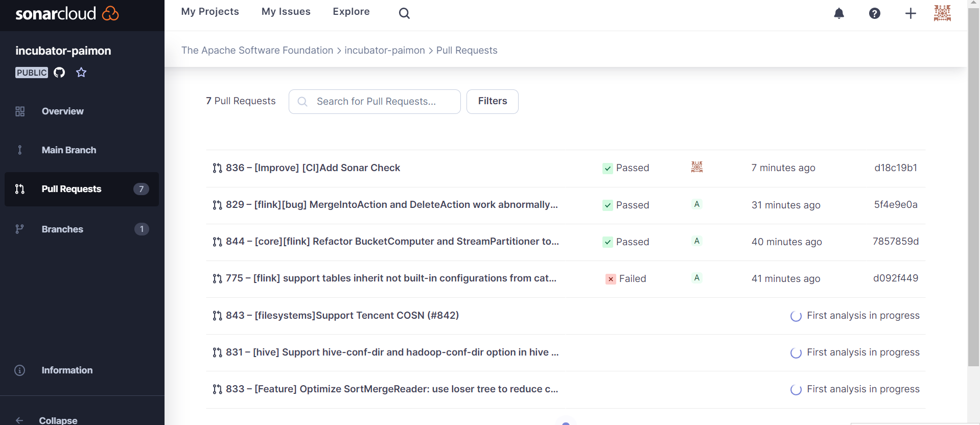This screenshot has width=980, height=425.
Task: Click the incubator-paimon breadcrumb link
Action: (x=385, y=50)
